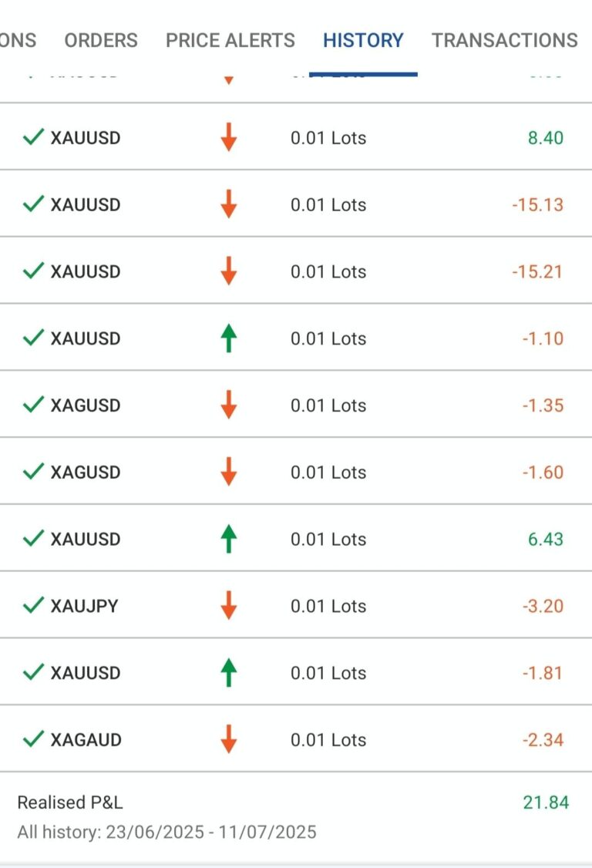Click the sell arrow on the 8.40 XAUUSD trade
This screenshot has height=868, width=592.
(x=229, y=137)
